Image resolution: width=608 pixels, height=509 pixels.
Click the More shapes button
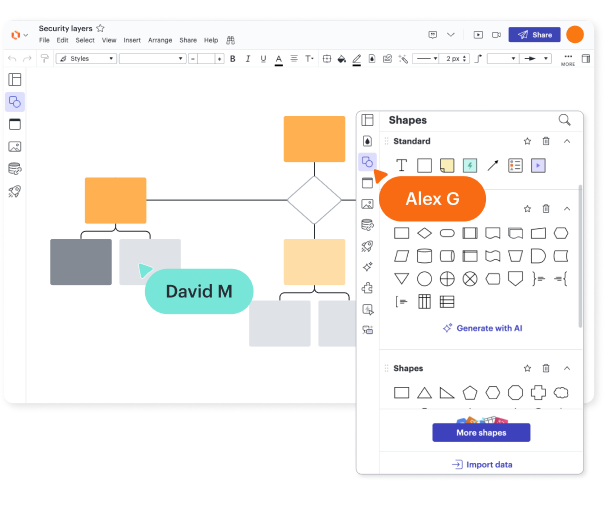481,433
